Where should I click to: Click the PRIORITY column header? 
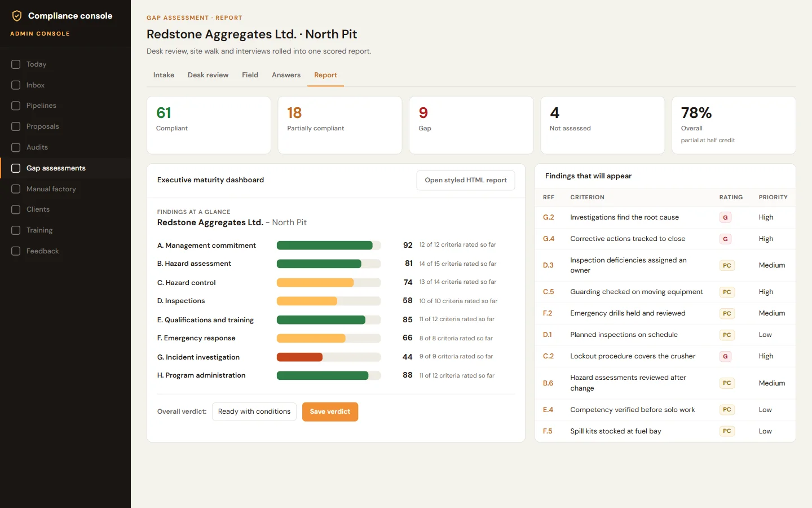click(773, 198)
